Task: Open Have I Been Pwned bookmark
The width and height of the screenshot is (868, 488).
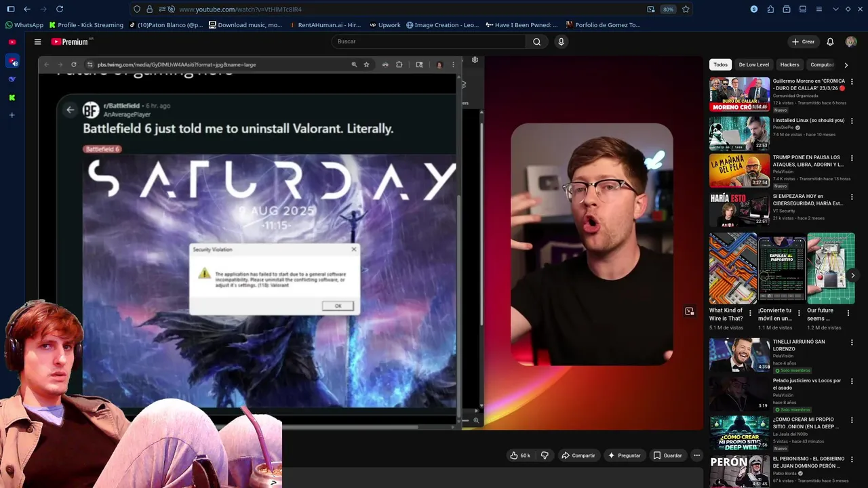Action: click(x=522, y=25)
